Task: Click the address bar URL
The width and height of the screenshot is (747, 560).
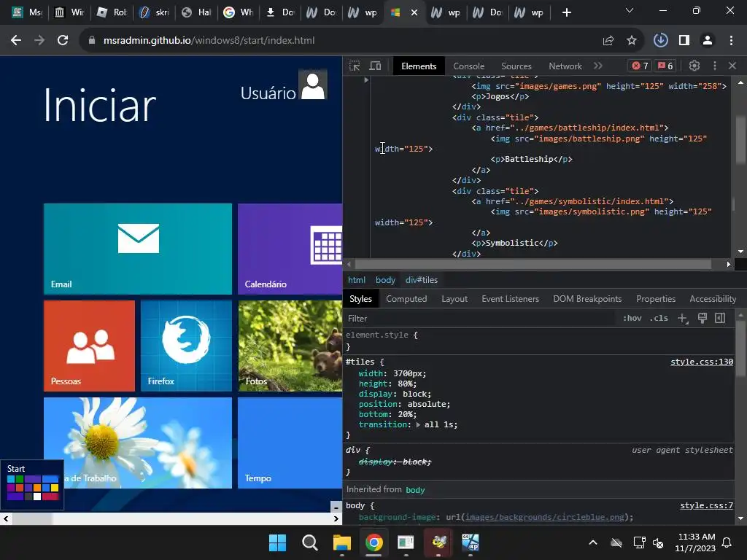Action: tap(209, 41)
